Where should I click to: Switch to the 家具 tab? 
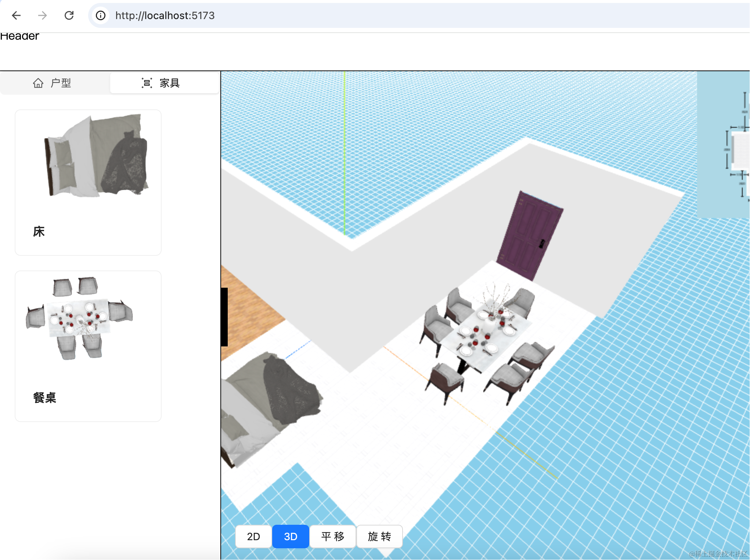click(165, 83)
